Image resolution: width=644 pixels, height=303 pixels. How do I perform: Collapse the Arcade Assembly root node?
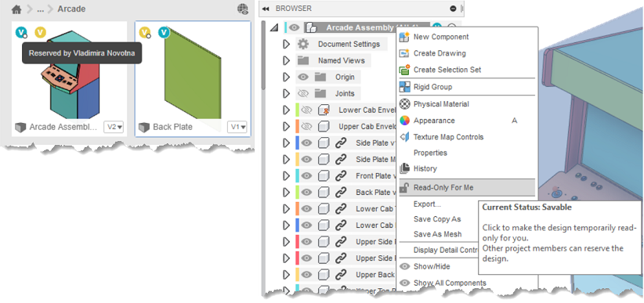click(x=274, y=28)
